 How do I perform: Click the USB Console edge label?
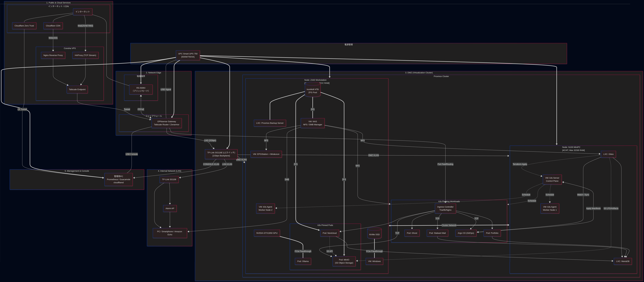(132, 154)
